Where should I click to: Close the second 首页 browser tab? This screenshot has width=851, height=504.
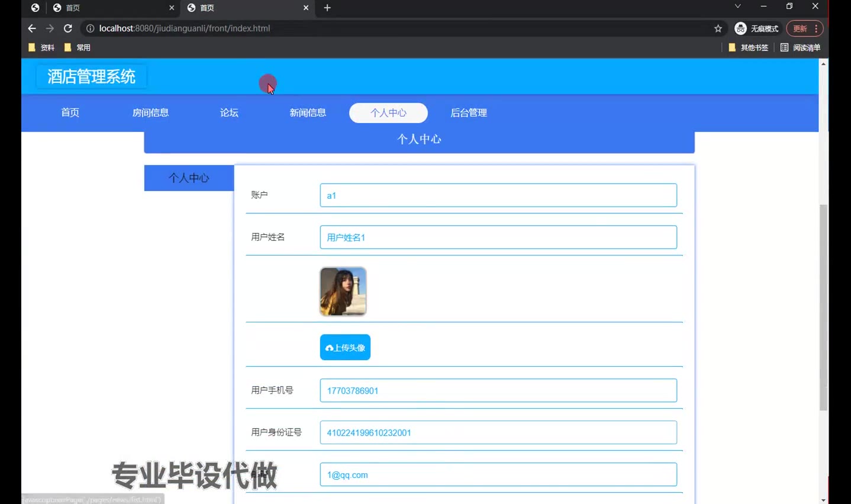coord(306,8)
